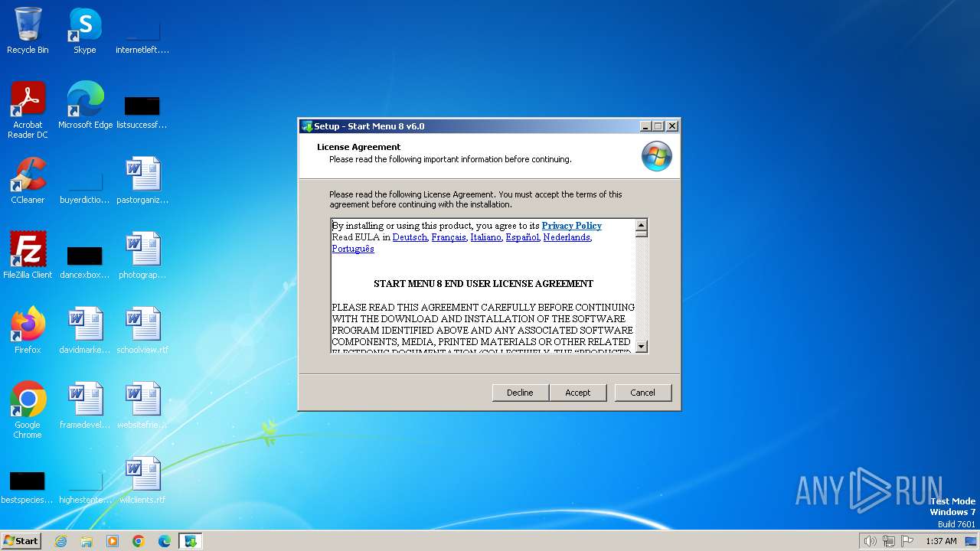Screen dimensions: 980x551
Task: Open Google Chrome desktop shortcut
Action: [28, 409]
